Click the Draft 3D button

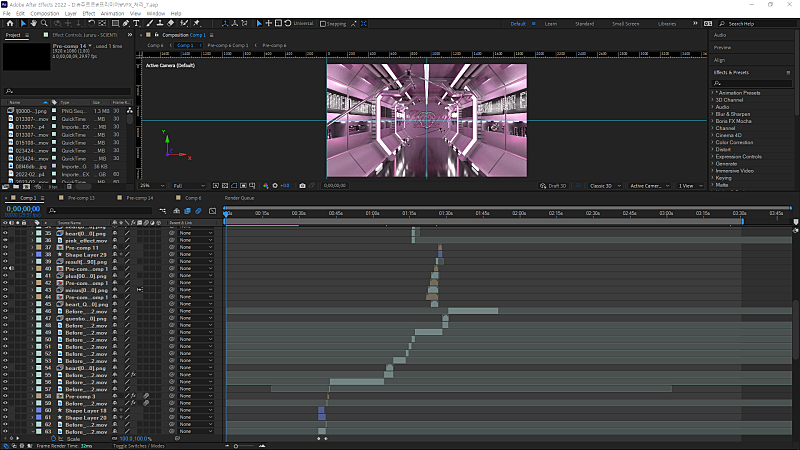click(x=553, y=186)
